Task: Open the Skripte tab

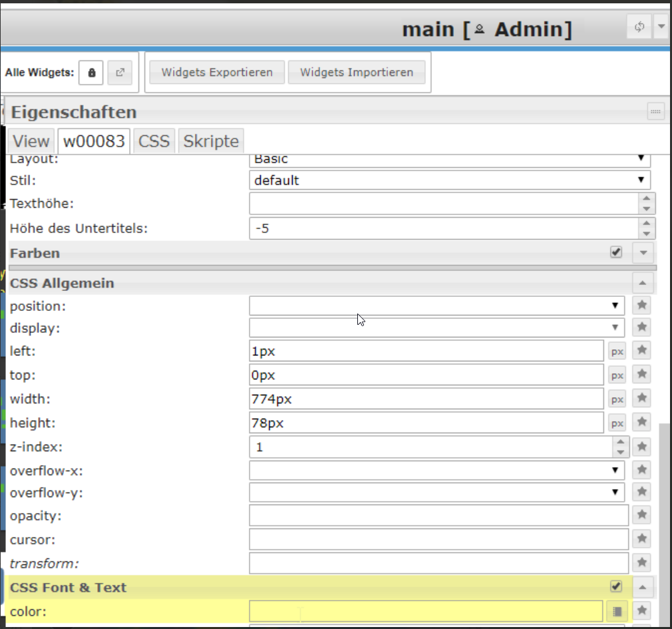Action: tap(211, 141)
